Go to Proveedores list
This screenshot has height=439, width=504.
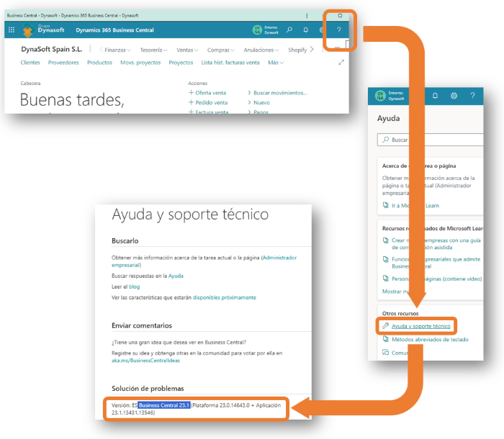(63, 63)
